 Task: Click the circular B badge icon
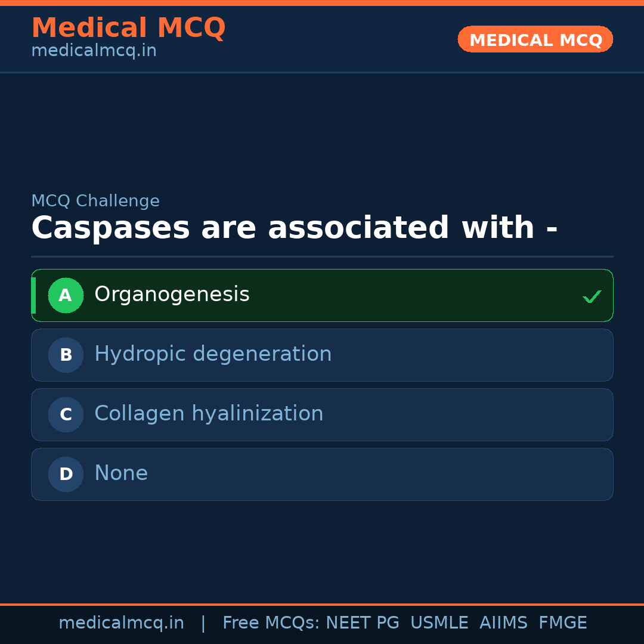pyautogui.click(x=66, y=355)
